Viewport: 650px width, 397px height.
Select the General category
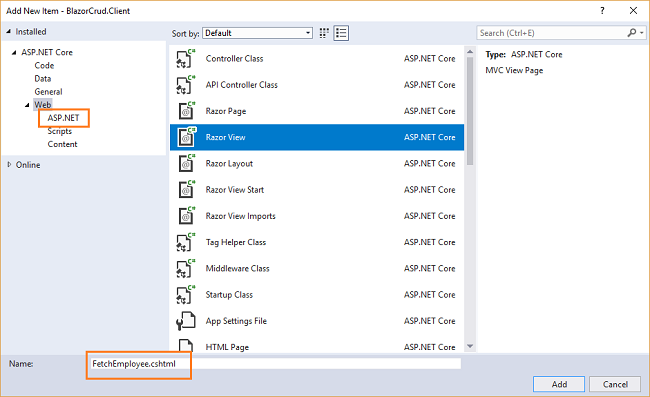[x=48, y=92]
